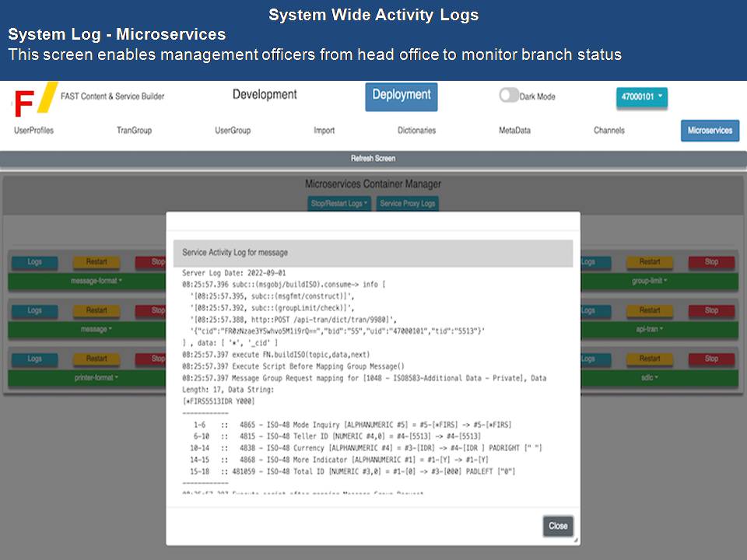Open Logs for the message-format service
Screen dimensions: 747x560
pos(34,262)
